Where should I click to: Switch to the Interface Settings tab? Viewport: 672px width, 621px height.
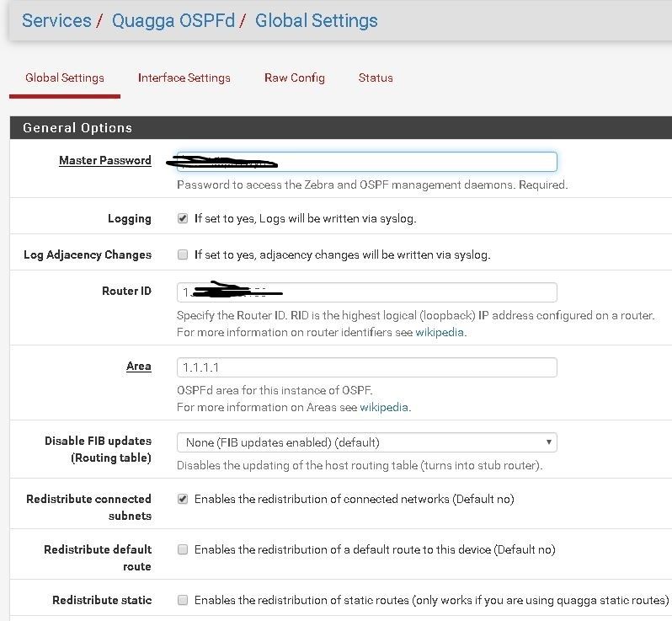[184, 78]
